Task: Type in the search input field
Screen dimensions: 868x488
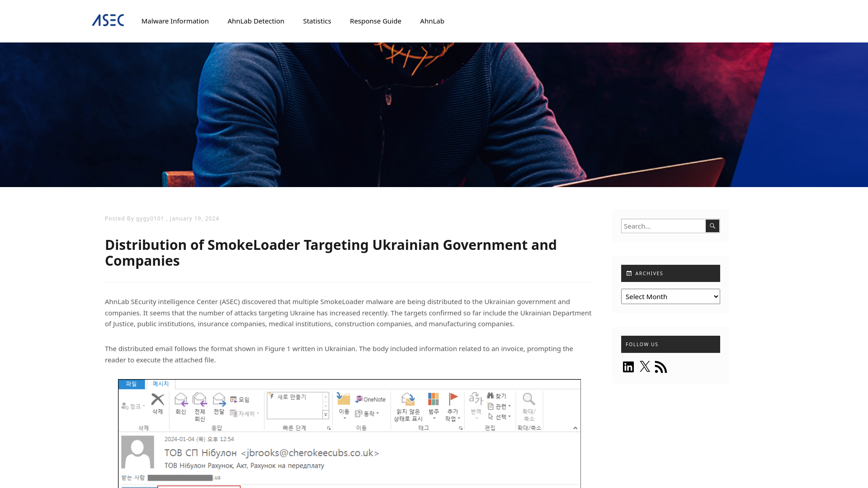Action: [664, 226]
